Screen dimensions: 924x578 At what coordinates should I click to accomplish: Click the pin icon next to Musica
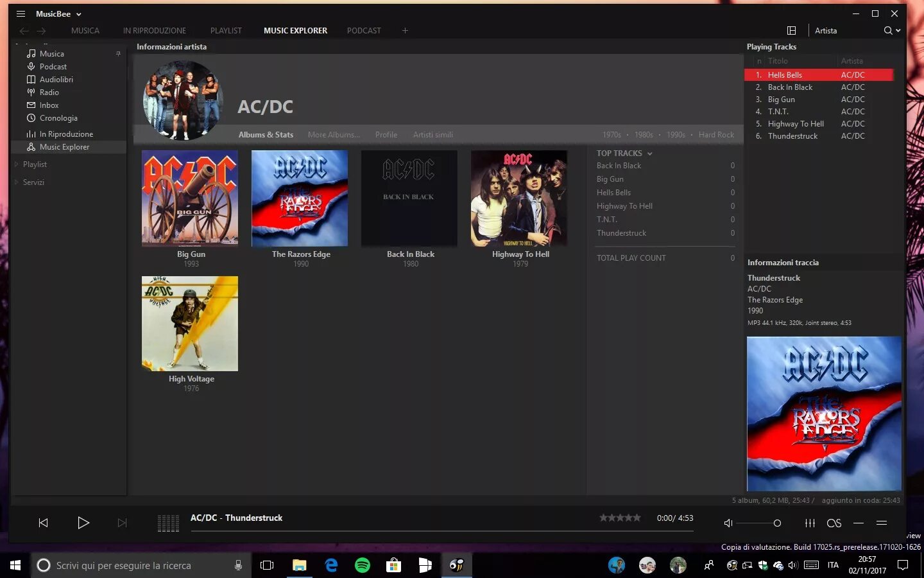[118, 54]
